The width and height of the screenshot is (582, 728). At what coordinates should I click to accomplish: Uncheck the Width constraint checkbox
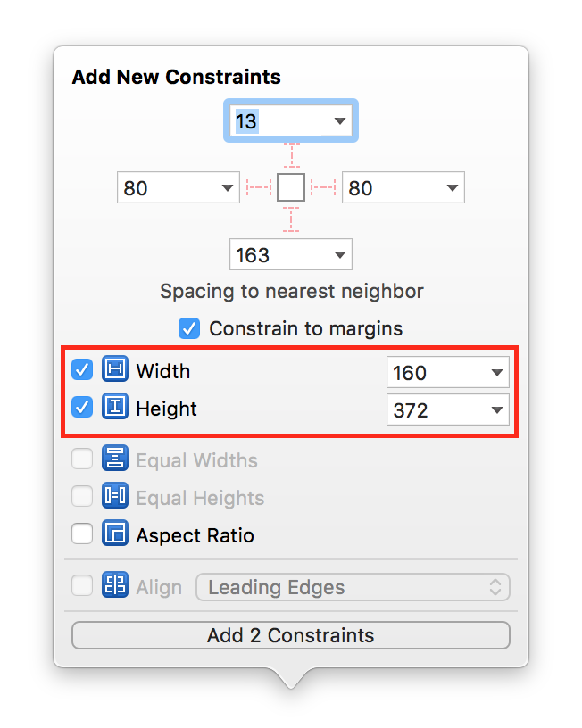pyautogui.click(x=82, y=370)
